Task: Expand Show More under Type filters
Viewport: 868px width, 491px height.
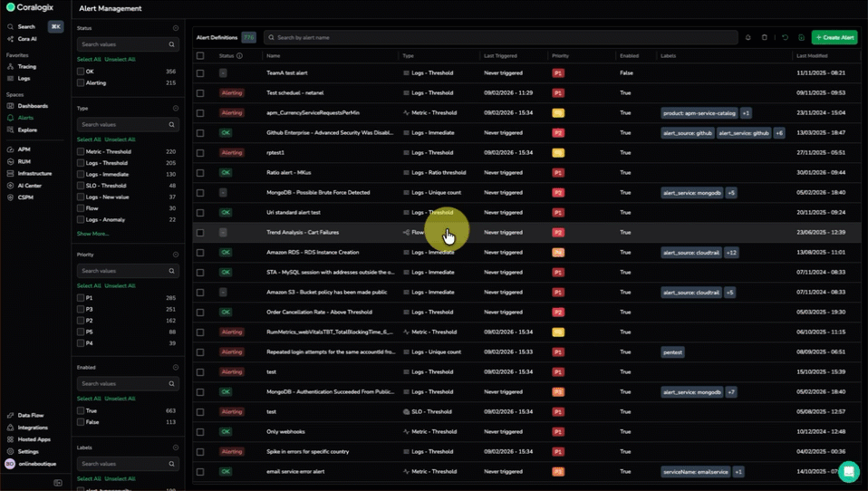Action: point(92,234)
